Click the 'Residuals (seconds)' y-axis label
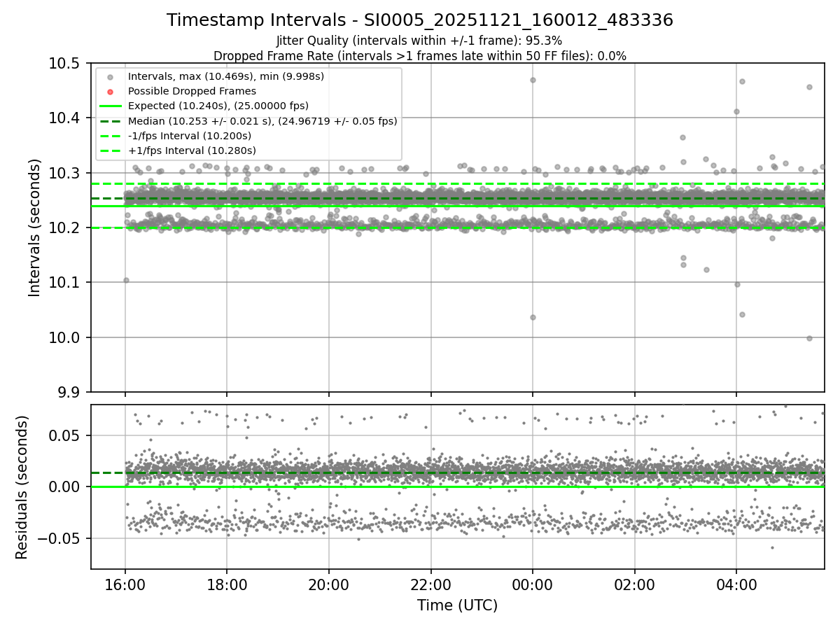Image resolution: width=840 pixels, height=630 pixels. pos(22,487)
